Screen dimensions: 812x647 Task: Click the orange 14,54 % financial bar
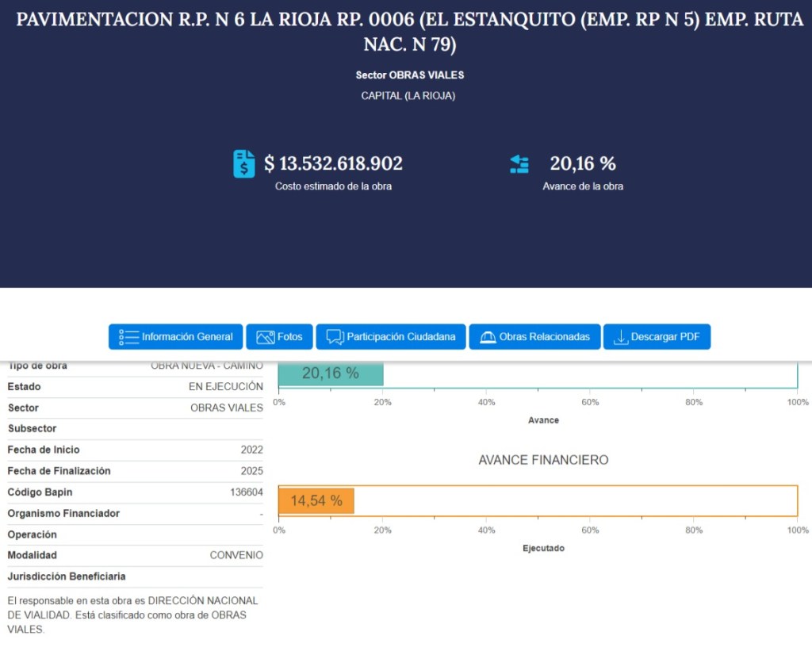click(x=316, y=501)
